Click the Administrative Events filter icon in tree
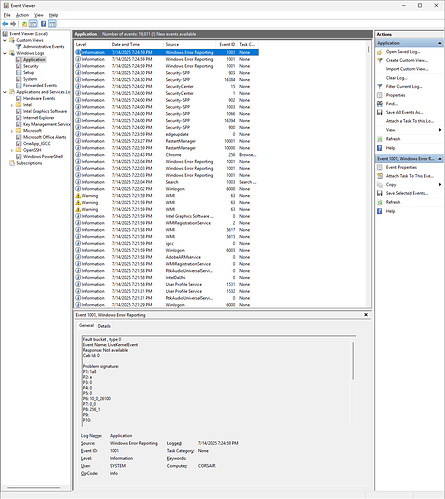This screenshot has height=499, width=445. click(x=19, y=47)
